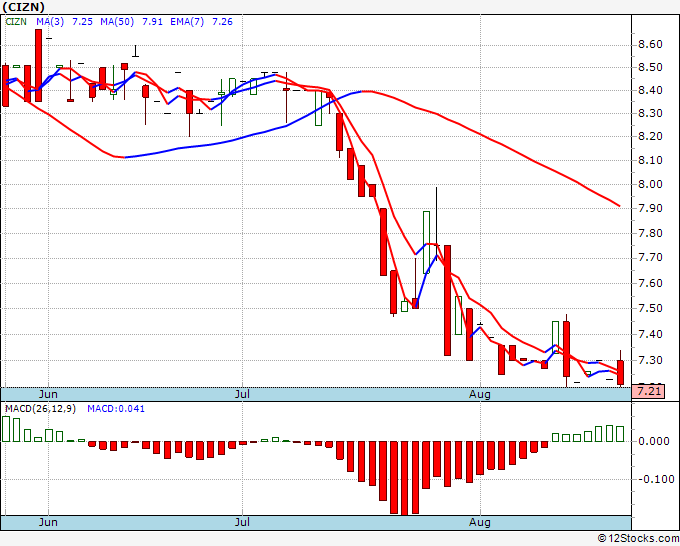Click the MACD(26,12,9) indicator label
Image resolution: width=680 pixels, height=546 pixels.
[x=40, y=409]
